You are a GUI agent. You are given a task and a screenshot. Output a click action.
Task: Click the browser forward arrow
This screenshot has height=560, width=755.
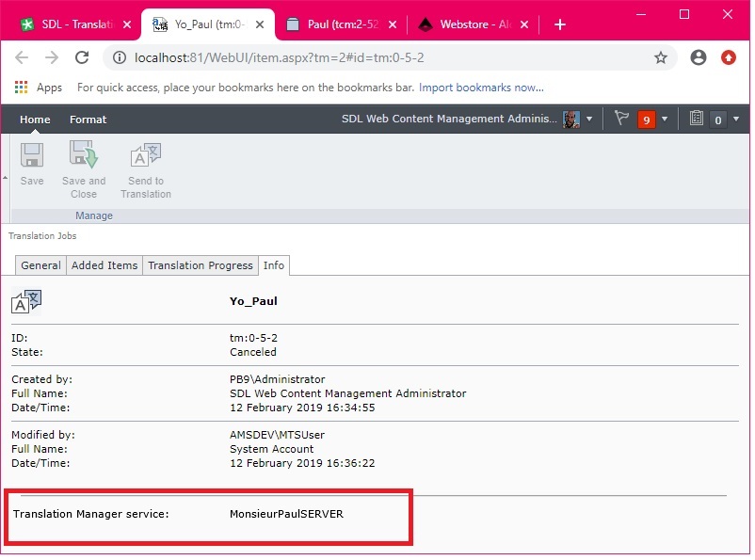coord(52,57)
